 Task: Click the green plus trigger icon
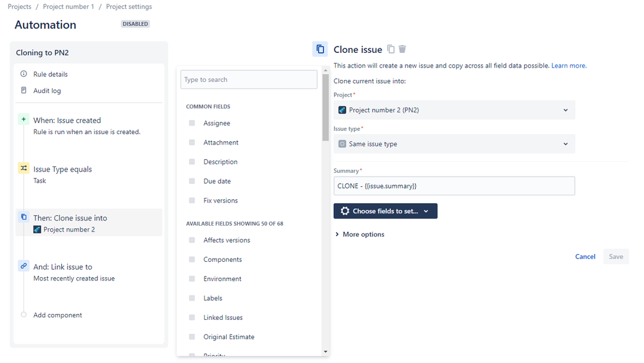23,119
